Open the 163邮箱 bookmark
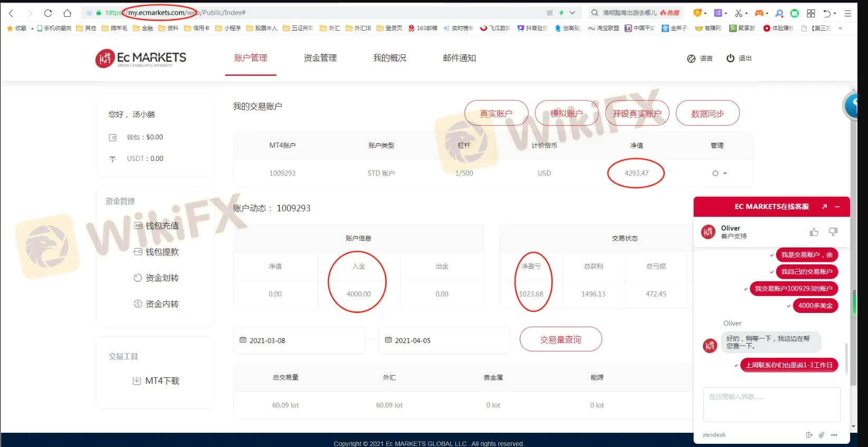 (x=423, y=28)
